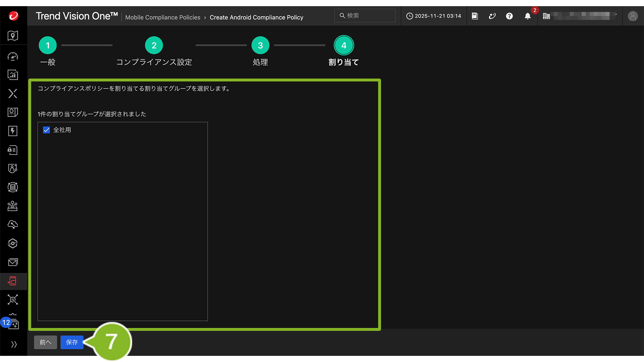Open the email security envelope icon in sidebar
Screen dimensions: 644x362
tap(13, 262)
